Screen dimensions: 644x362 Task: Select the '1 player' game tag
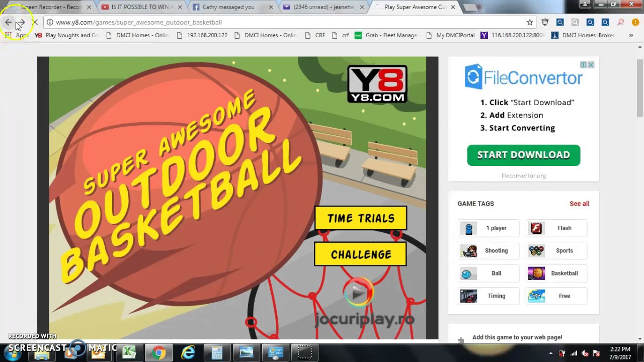click(x=490, y=228)
